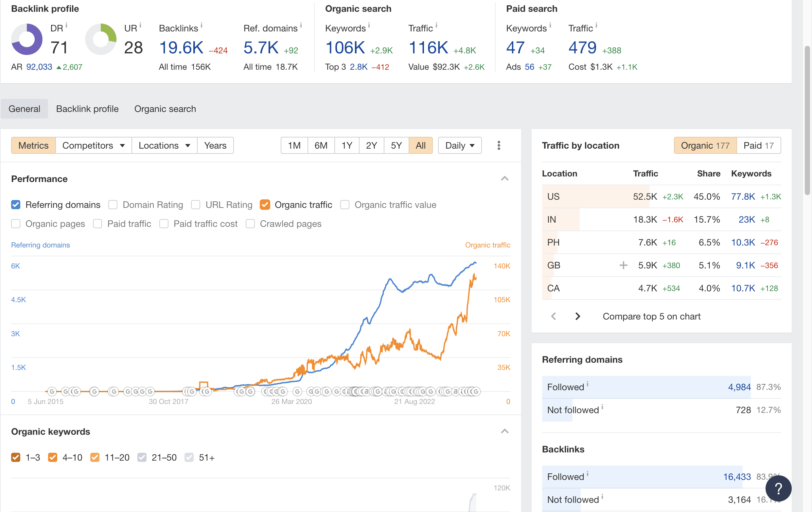Click info icon next to Followed referring domains
Screen dimensions: 812x512
(588, 384)
